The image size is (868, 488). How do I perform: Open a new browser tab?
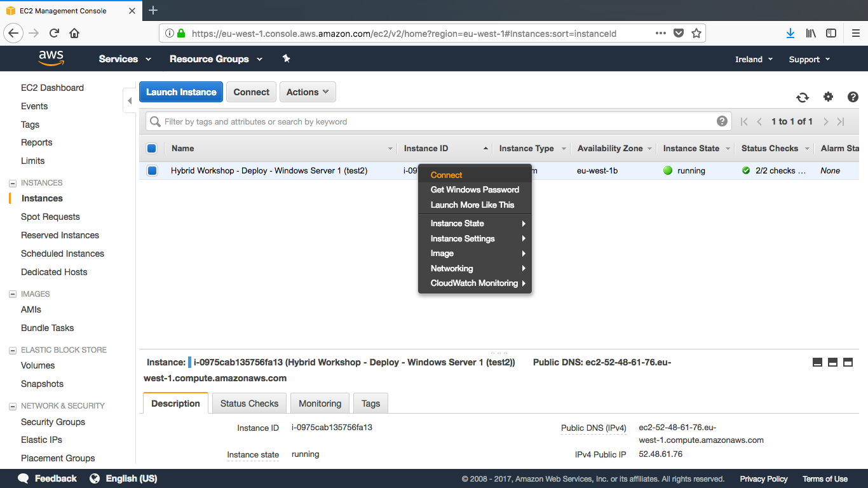pyautogui.click(x=153, y=10)
